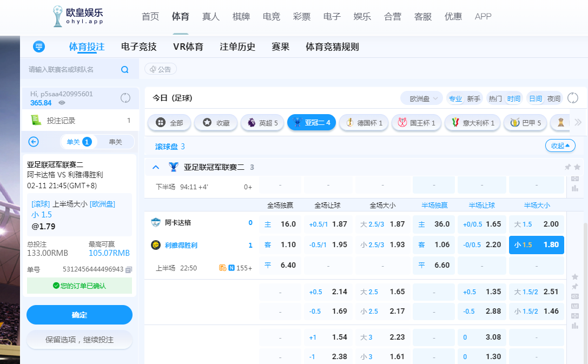Switch to 新手 beginner mode
588x364 pixels.
[x=473, y=98]
